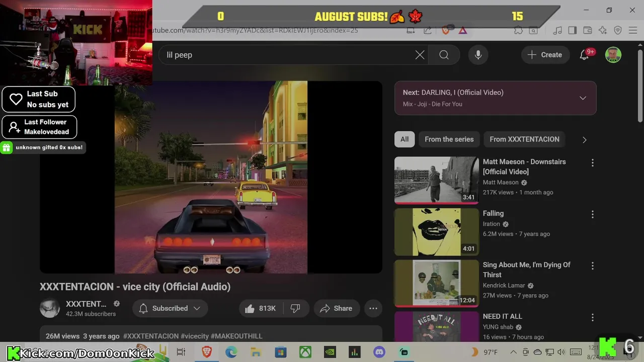Open Task View from the taskbar
The height and width of the screenshot is (362, 644).
[x=181, y=352]
